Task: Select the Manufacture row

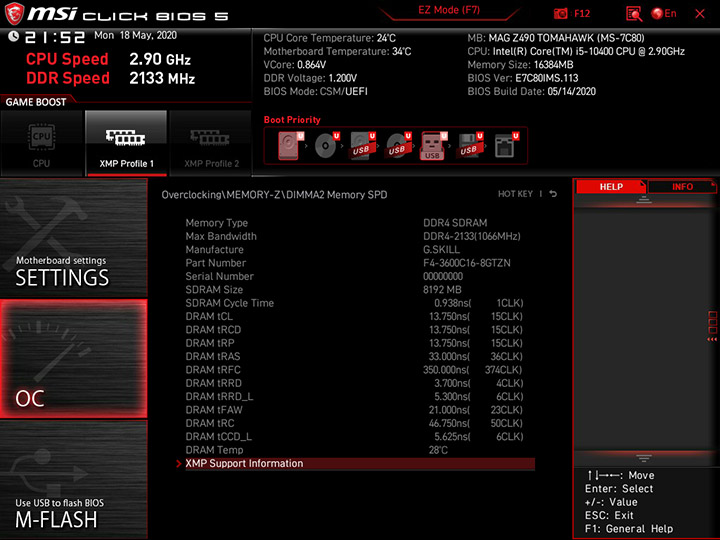Action: [x=360, y=249]
